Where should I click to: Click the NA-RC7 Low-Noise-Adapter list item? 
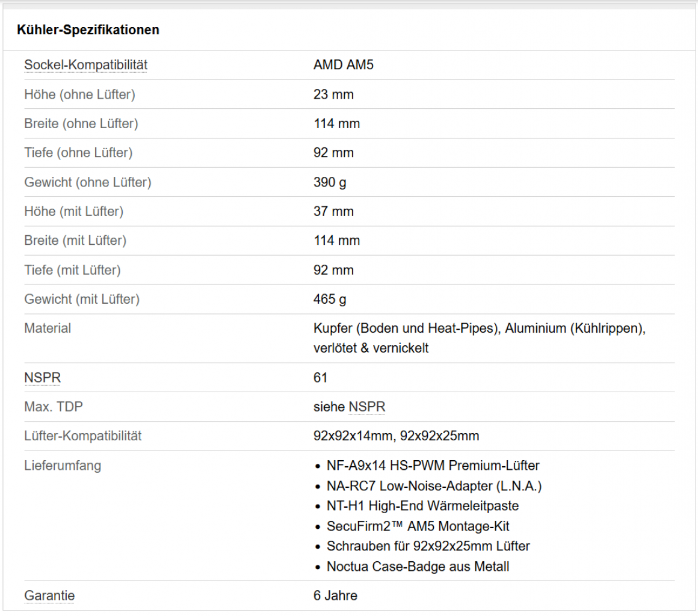point(434,486)
